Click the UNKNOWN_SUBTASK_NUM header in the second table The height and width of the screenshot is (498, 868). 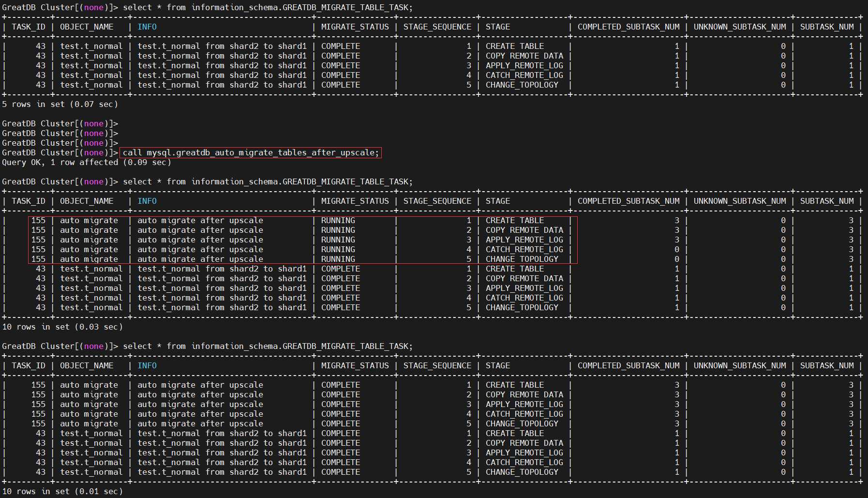[740, 201]
